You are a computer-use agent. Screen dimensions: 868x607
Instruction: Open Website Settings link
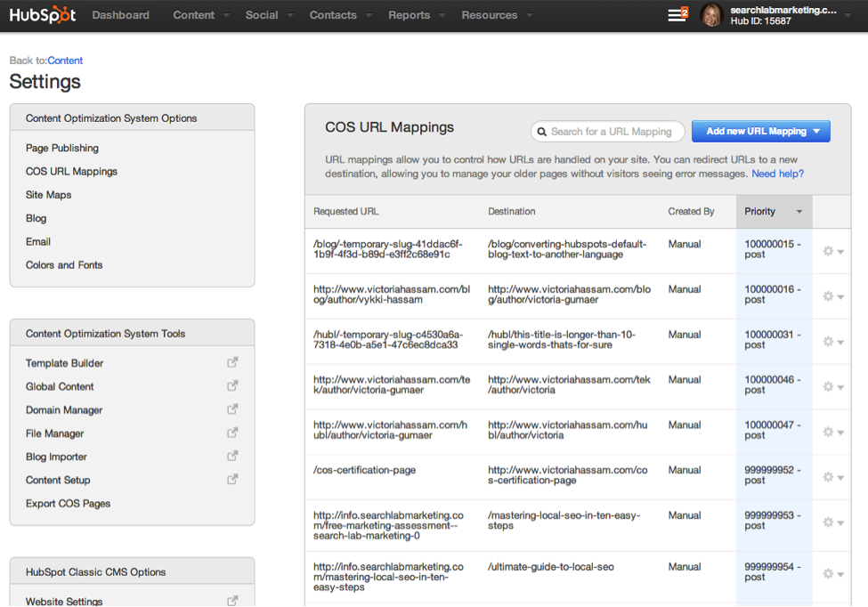[x=64, y=601]
